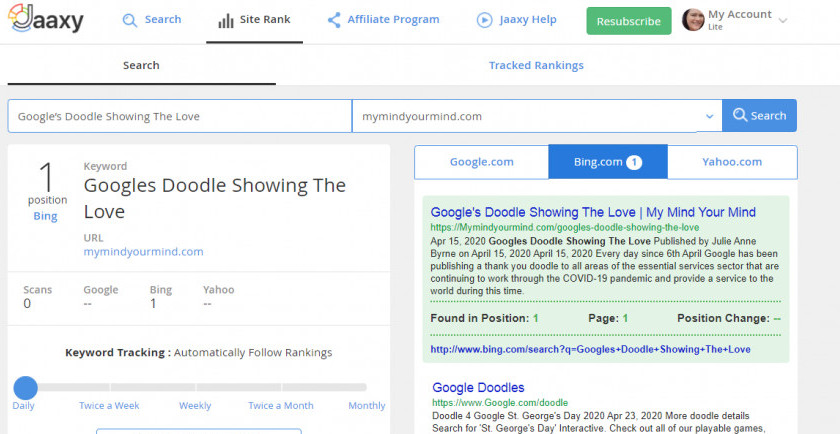Open the www.Google.com/doodle URL
This screenshot has width=840, height=434.
[x=500, y=402]
